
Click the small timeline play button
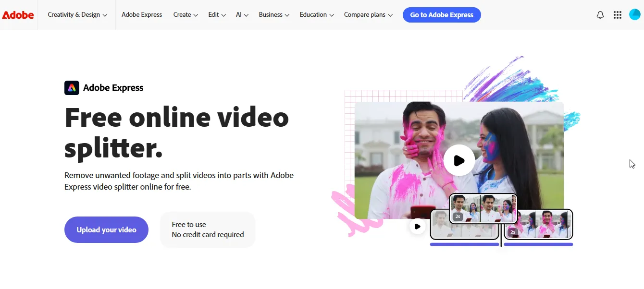pyautogui.click(x=417, y=227)
